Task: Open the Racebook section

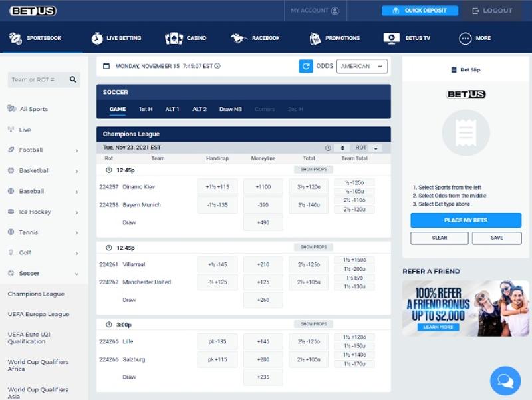Action: tap(255, 38)
